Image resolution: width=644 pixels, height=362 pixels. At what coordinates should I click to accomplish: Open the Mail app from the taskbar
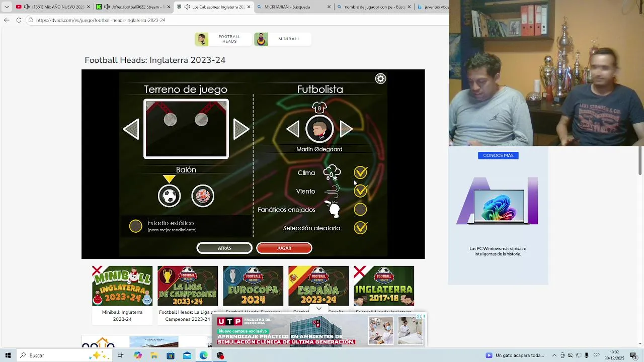point(187,355)
